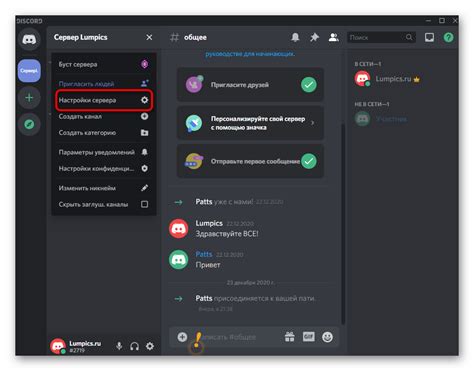Open Буст сервера menu entry
Image resolution: width=474 pixels, height=371 pixels.
pyautogui.click(x=103, y=64)
